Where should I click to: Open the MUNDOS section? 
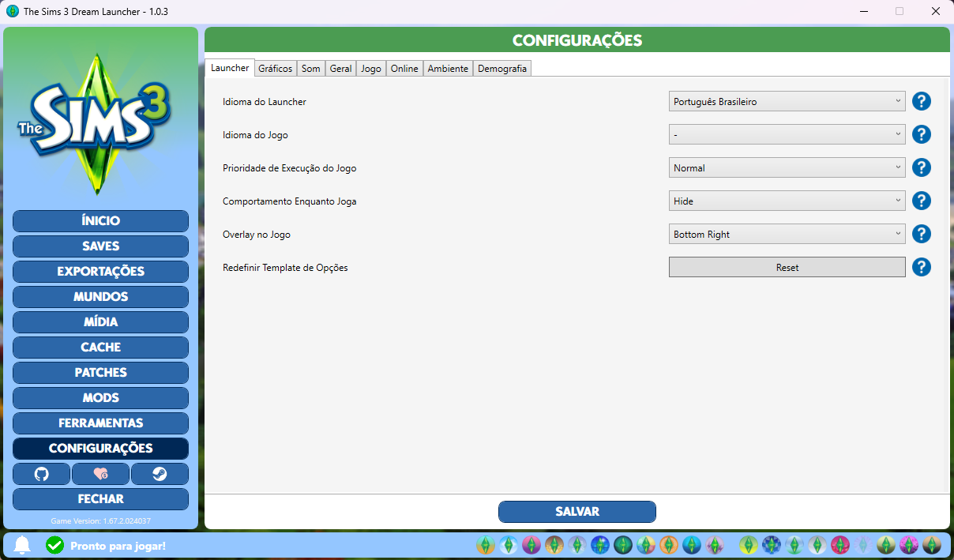[x=100, y=297]
